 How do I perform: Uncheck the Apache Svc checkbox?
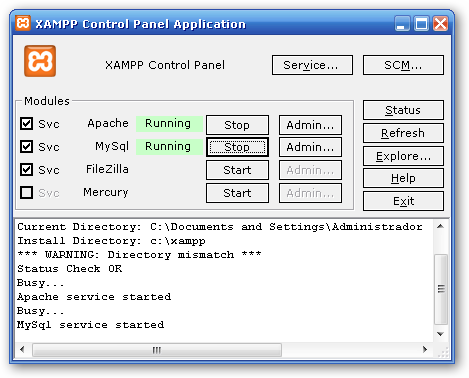click(26, 123)
